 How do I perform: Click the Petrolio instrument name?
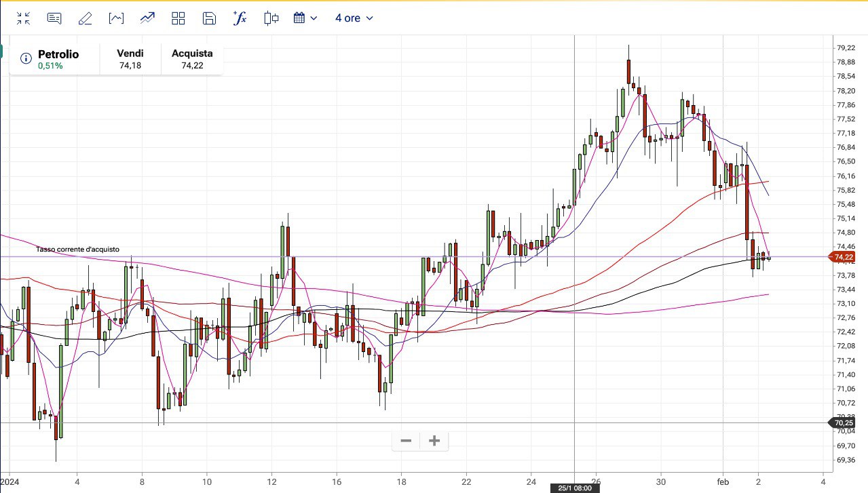(58, 54)
